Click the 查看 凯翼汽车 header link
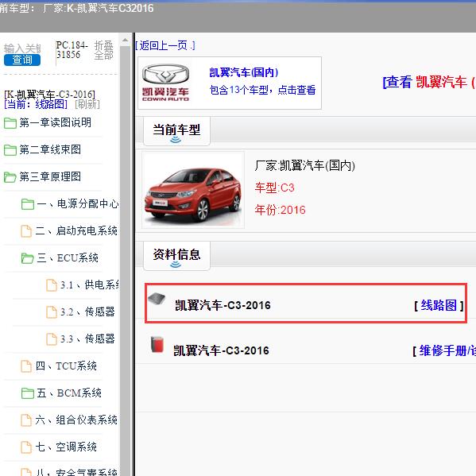Viewport: 476px width, 476px height. tap(429, 82)
